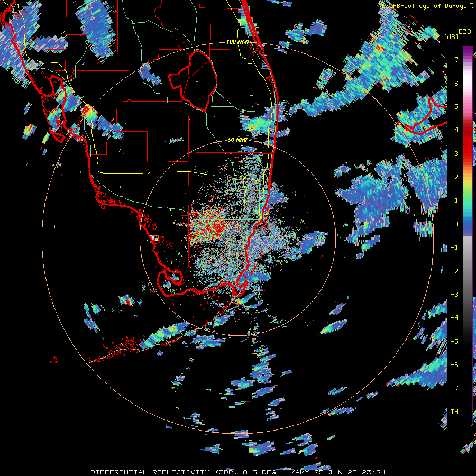
Task: Click the 100 NMI range ring label
Action: point(237,42)
